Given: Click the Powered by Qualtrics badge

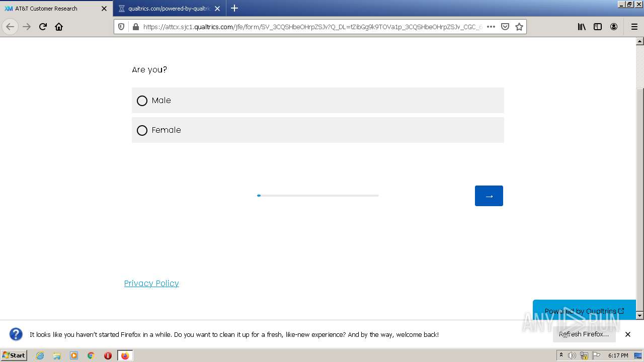Looking at the screenshot, I should click(x=584, y=311).
